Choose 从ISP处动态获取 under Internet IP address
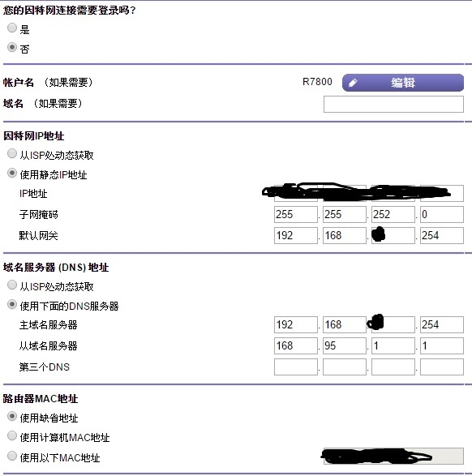Viewport: 472px width, 476px height. (x=12, y=153)
